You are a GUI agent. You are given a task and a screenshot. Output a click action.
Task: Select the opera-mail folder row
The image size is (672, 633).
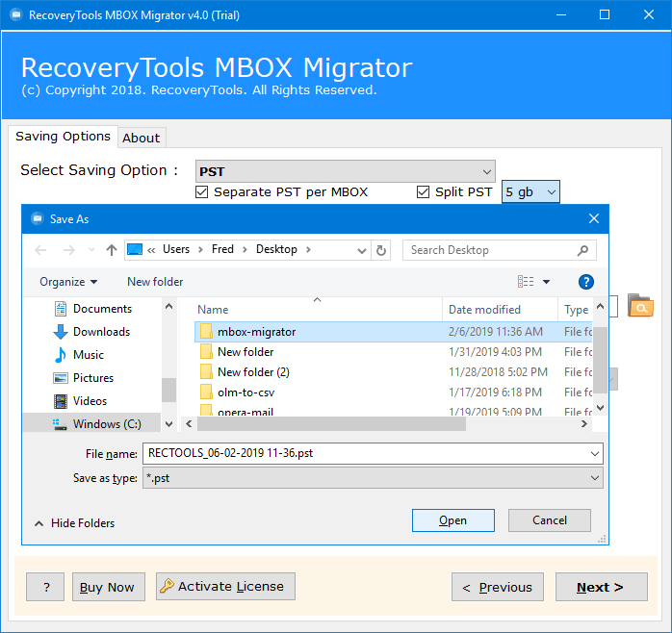(x=394, y=411)
